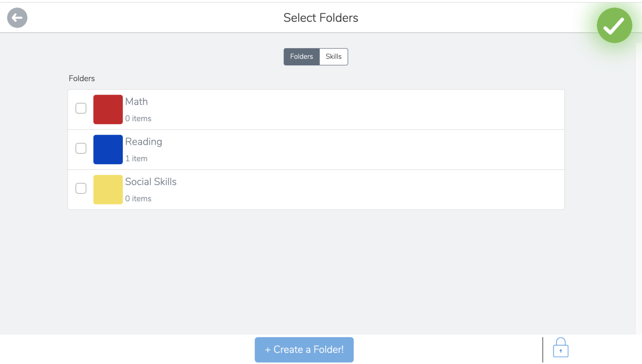Check the Reading folder checkbox
Viewport: 642px width, 364px height.
pos(81,148)
